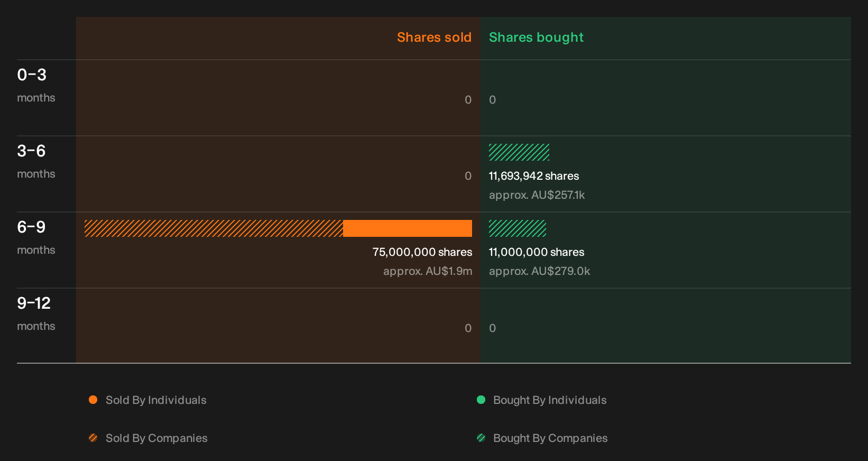Select the Sold By Individuals legend label
868x461 pixels.
point(156,400)
